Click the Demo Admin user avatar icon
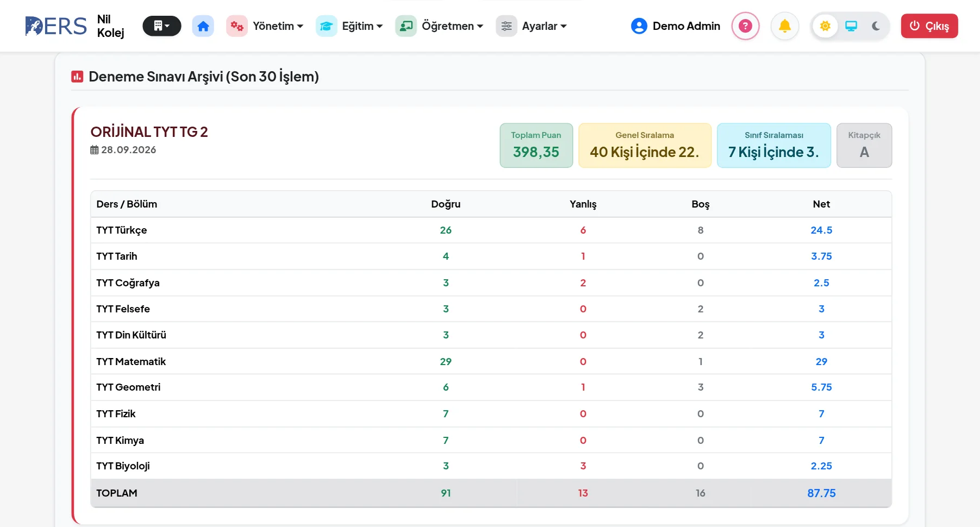The height and width of the screenshot is (527, 980). (x=639, y=26)
